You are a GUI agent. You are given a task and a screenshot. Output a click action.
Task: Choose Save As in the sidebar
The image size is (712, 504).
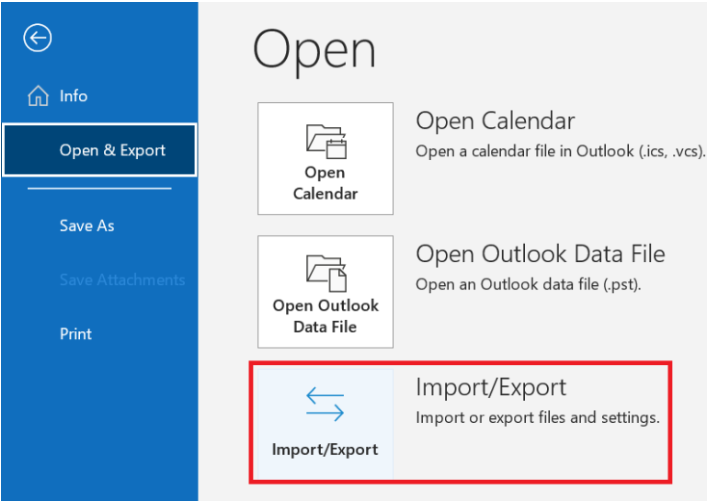click(x=87, y=226)
